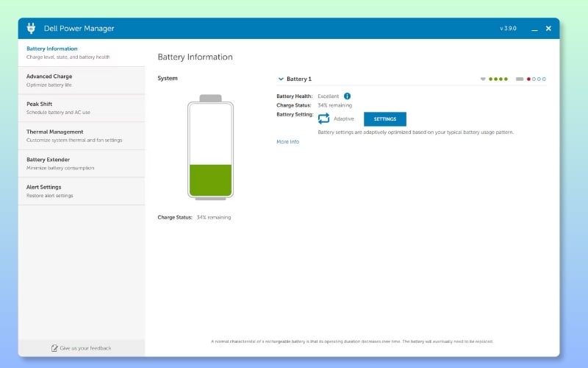Click the battery charge level indicator icon
The width and height of the screenshot is (588, 368).
[520, 79]
